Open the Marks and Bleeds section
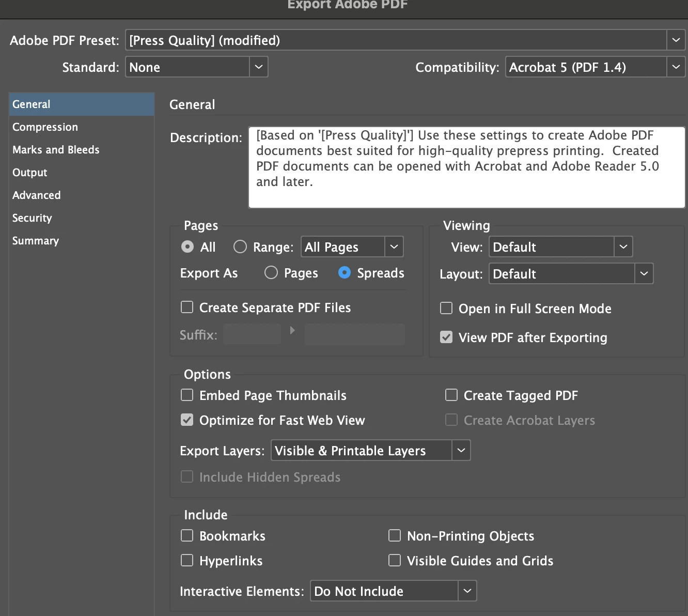The height and width of the screenshot is (616, 688). tap(82, 150)
